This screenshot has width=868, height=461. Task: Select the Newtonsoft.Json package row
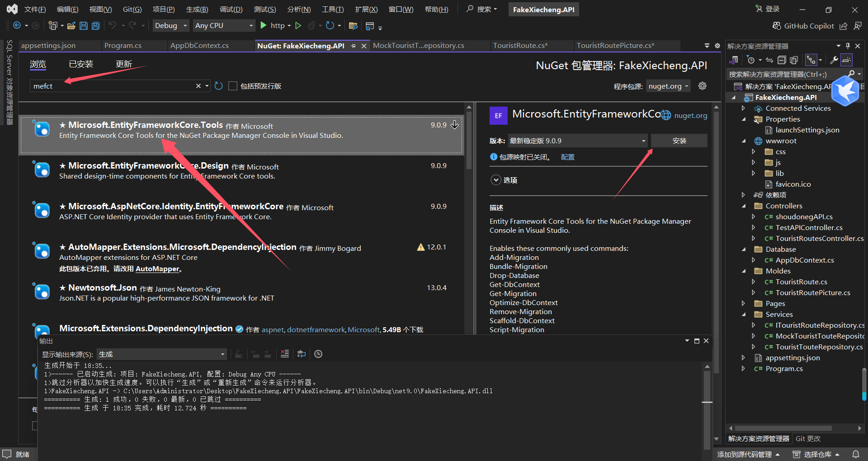pyautogui.click(x=241, y=293)
